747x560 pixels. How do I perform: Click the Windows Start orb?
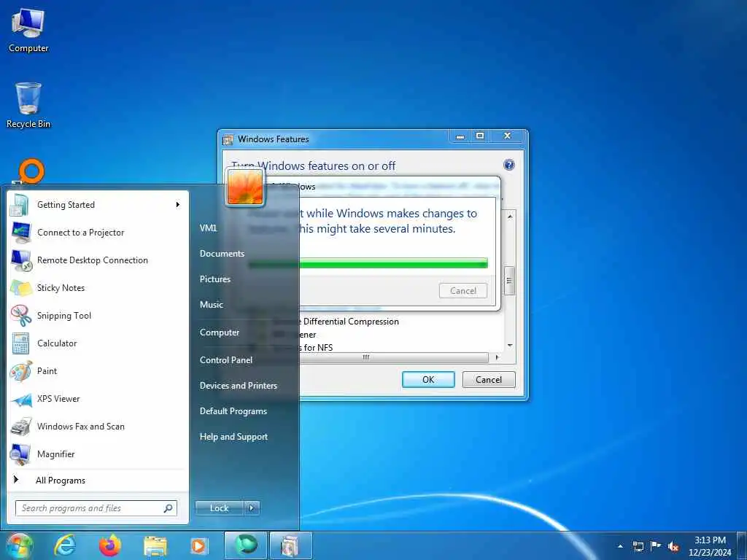click(19, 545)
